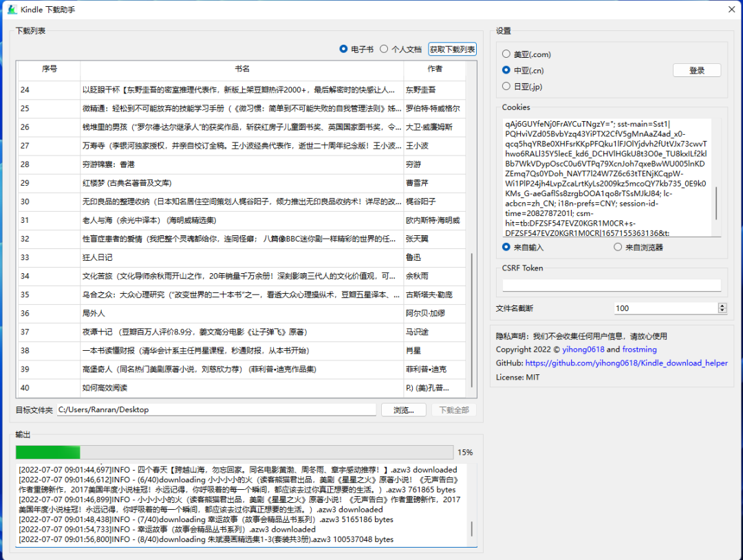Image resolution: width=743 pixels, height=560 pixels.
Task: Select row 30 无印良品的整理收纳
Action: tap(242, 202)
